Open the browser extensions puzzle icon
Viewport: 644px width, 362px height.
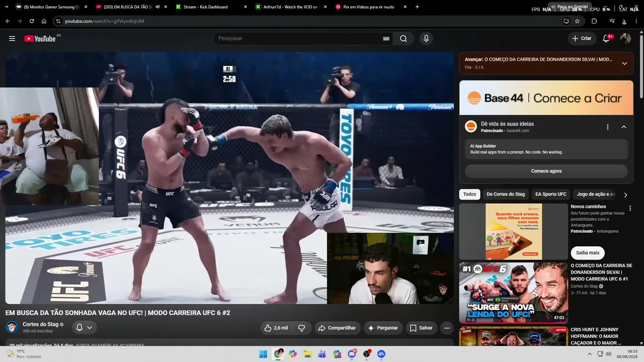[594, 21]
